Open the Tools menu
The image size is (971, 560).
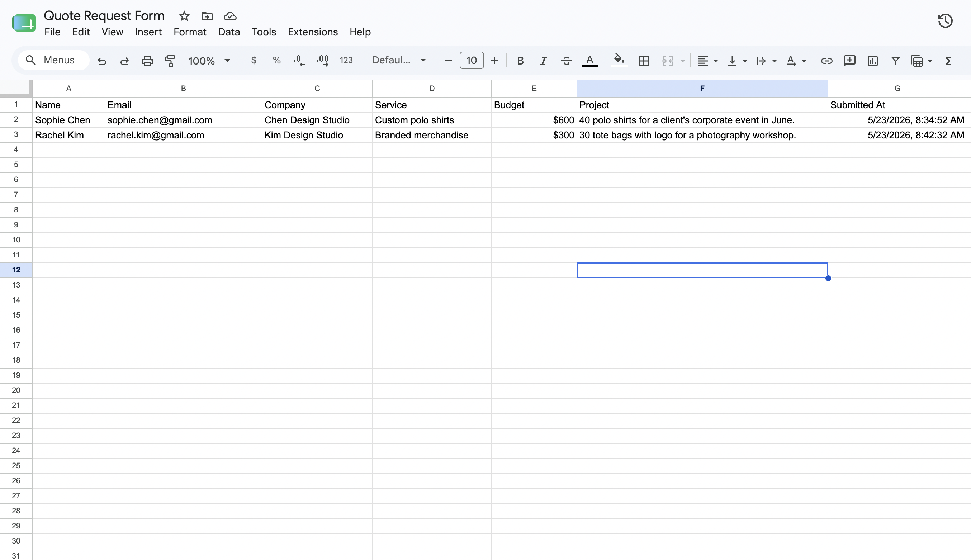[264, 32]
